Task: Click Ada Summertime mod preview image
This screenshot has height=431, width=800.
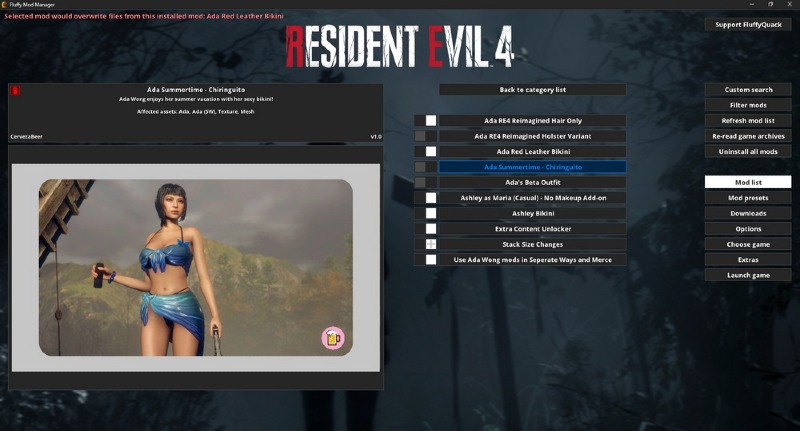Action: point(196,267)
